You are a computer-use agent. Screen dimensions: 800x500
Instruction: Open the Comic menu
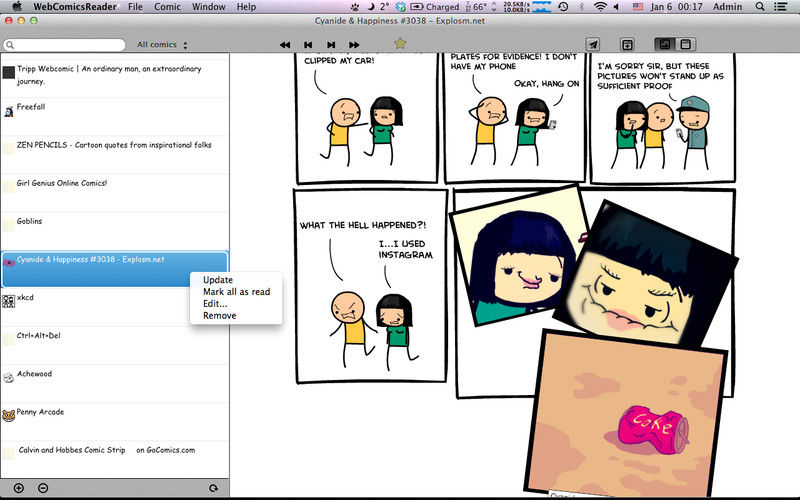coord(167,7)
